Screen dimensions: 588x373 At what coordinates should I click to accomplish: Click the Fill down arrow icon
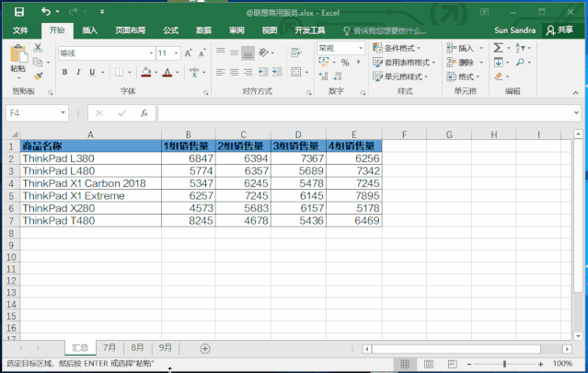tap(498, 62)
